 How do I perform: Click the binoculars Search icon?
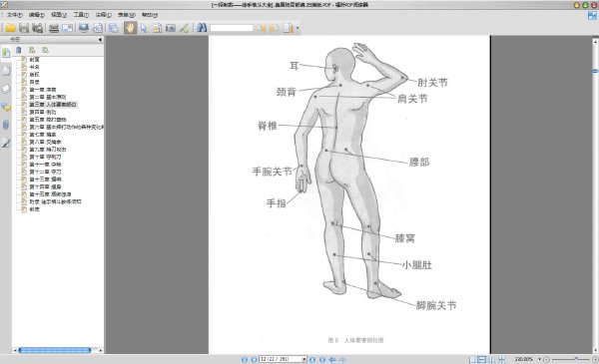pos(202,28)
